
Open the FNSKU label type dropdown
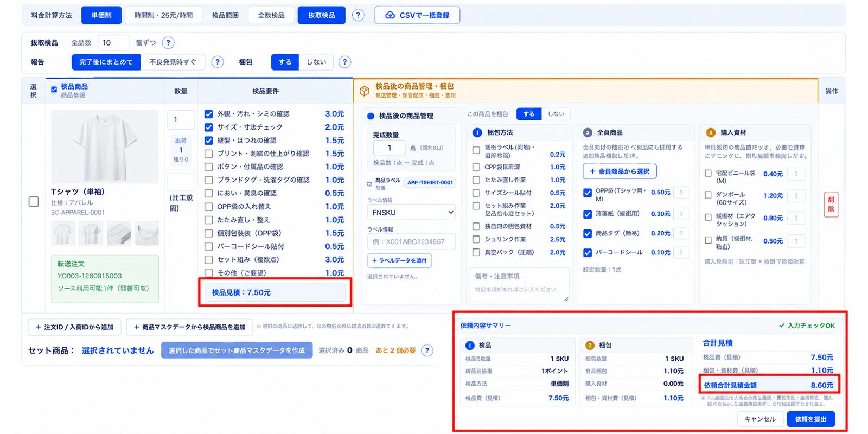[x=411, y=213]
